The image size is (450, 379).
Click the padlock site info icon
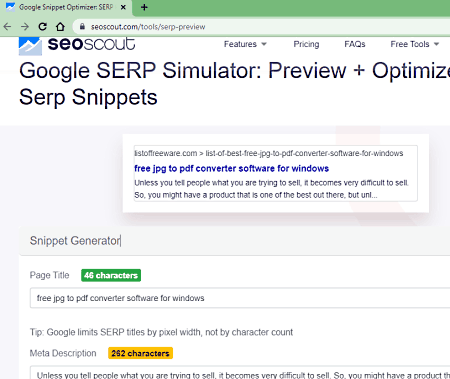click(x=82, y=27)
